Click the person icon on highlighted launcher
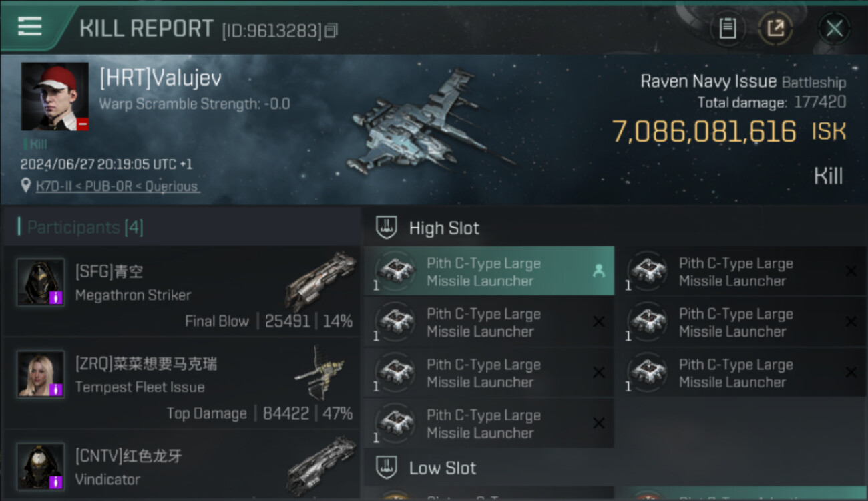The height and width of the screenshot is (501, 868). point(598,271)
